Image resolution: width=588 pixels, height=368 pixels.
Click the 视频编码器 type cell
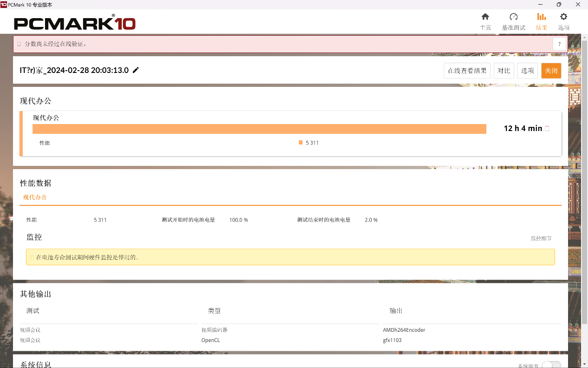point(214,330)
